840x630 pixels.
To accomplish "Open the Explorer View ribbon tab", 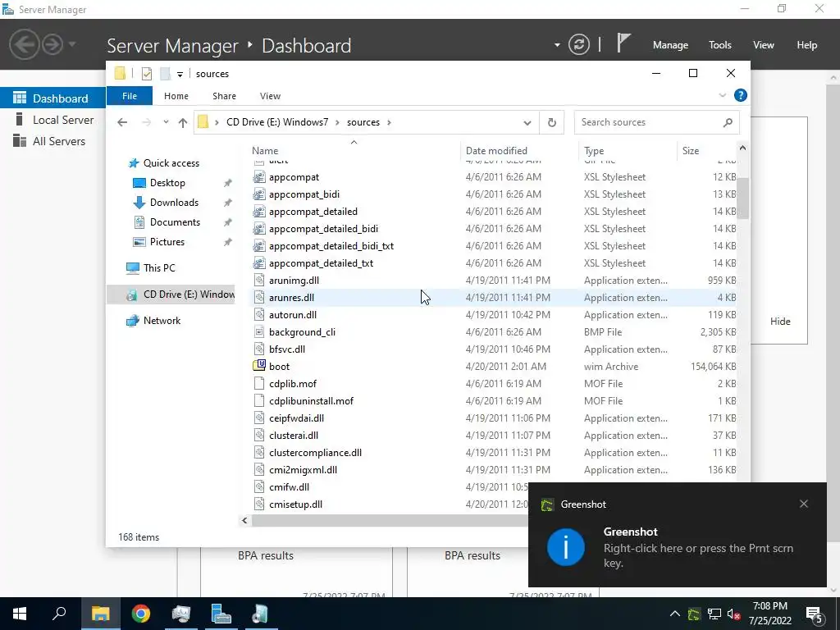I will coord(270,96).
